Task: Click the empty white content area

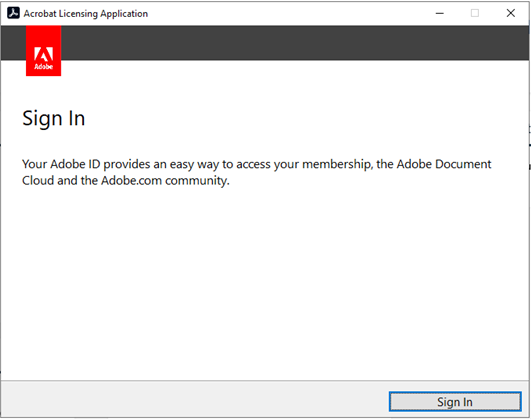Action: pyautogui.click(x=265, y=281)
